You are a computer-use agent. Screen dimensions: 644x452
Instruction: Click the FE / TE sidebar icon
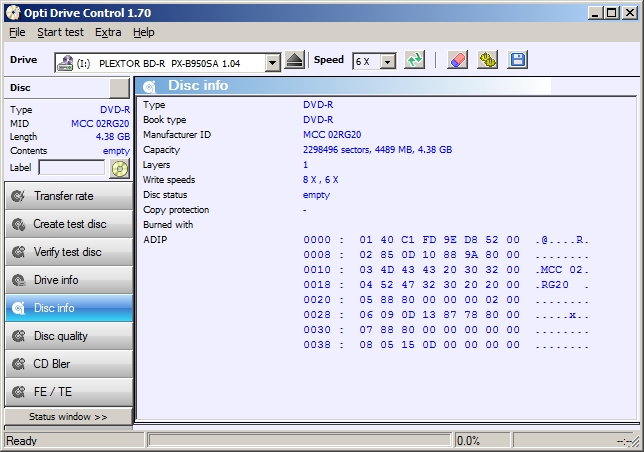(18, 392)
